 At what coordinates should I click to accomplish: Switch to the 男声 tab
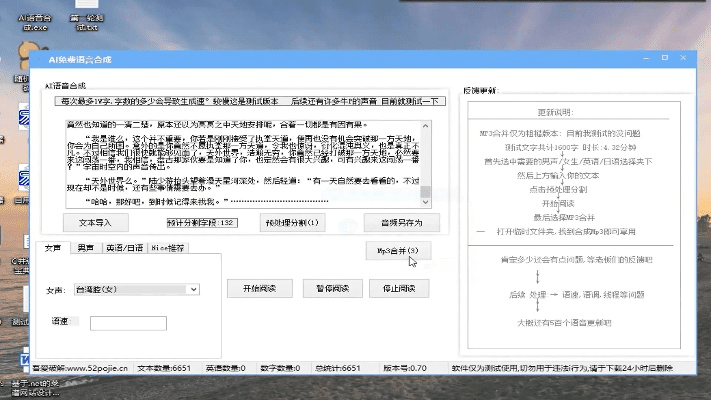(86, 248)
